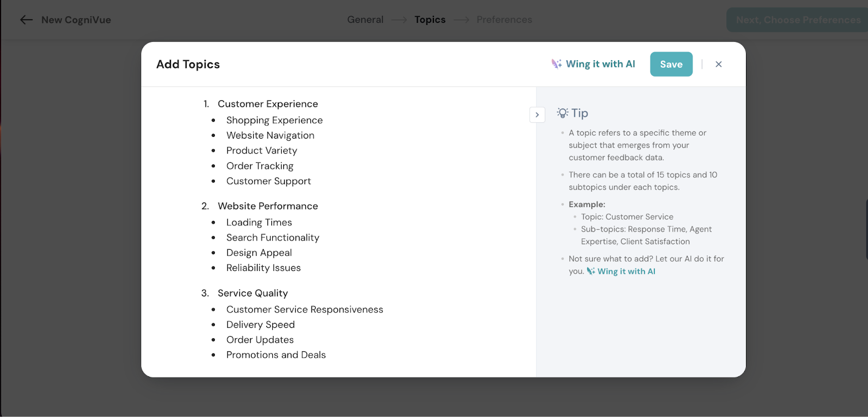Click the Service Quality topic heading

[x=253, y=293]
